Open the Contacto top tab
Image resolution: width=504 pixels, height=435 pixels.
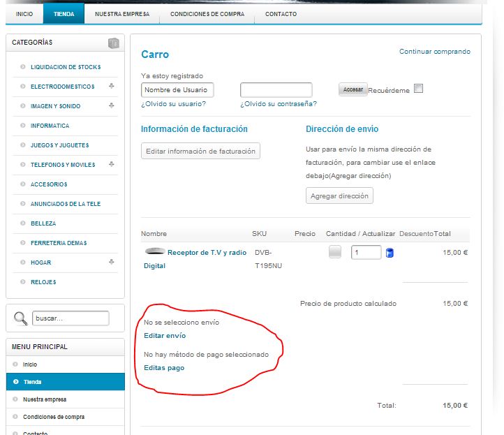(x=281, y=14)
